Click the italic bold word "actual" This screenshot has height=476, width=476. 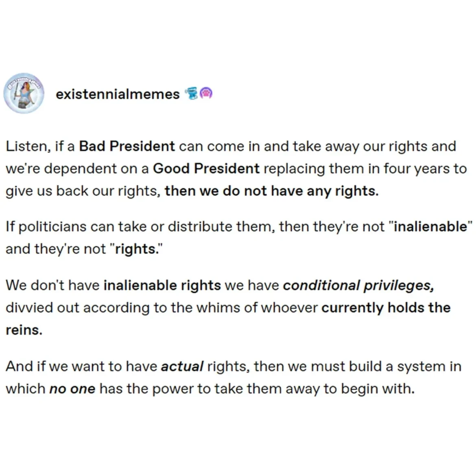182,367
